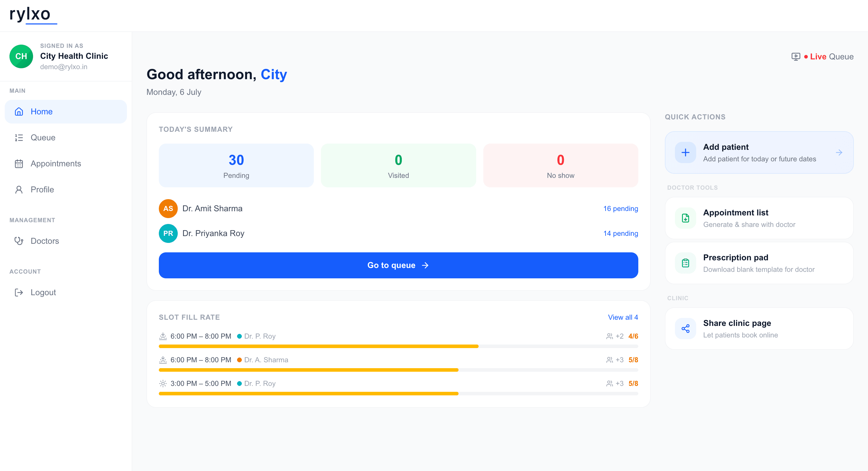Click 5/8 count on 3:00 PM row

click(x=633, y=383)
